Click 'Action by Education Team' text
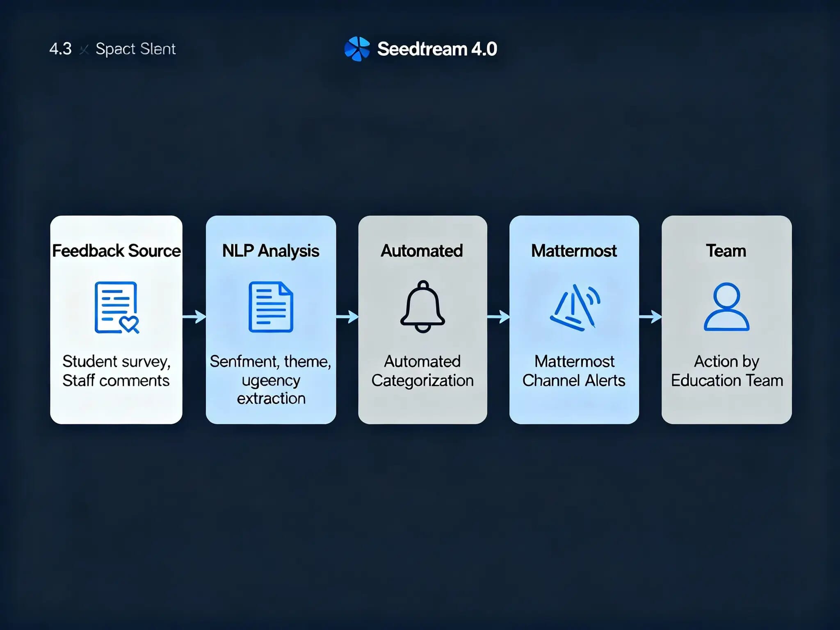This screenshot has width=840, height=630. pos(726,371)
